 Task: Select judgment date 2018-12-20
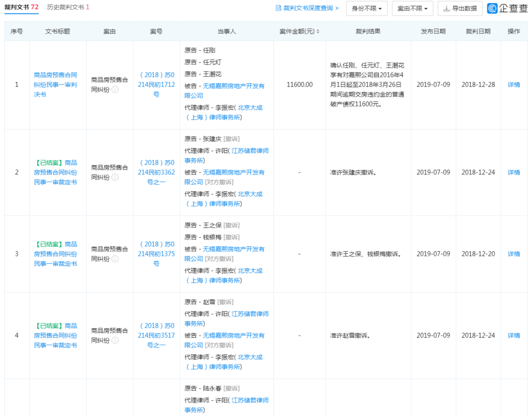pyautogui.click(x=478, y=254)
